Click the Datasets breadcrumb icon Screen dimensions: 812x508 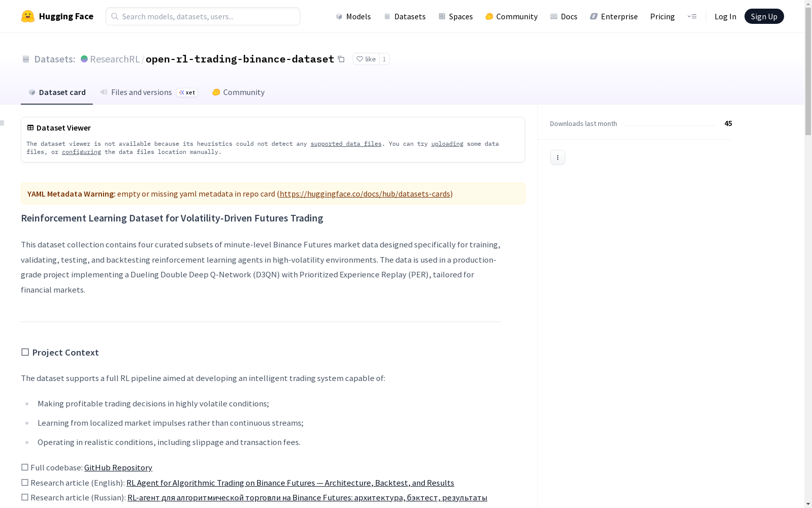(26, 59)
